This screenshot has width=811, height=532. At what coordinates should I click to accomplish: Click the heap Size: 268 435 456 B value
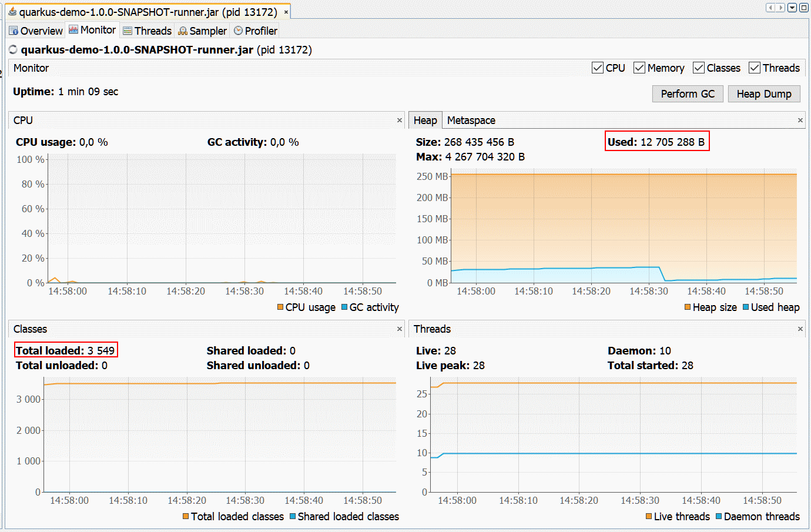tap(465, 142)
